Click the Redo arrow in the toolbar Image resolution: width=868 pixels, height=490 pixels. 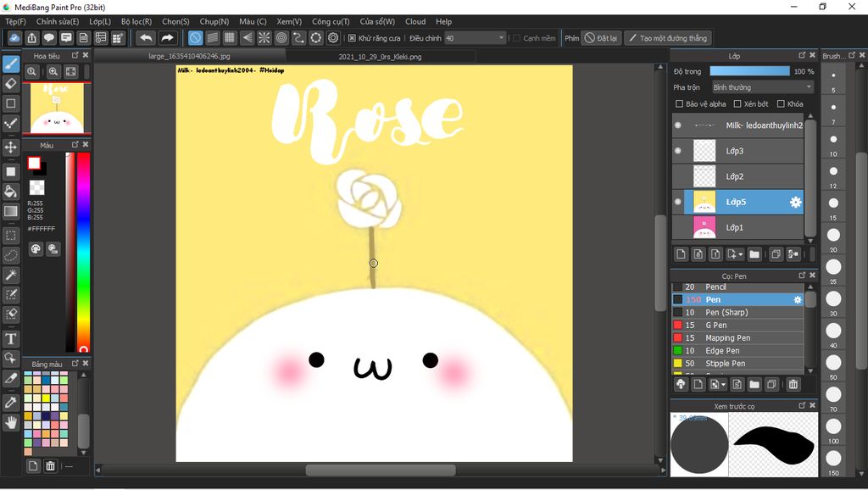pyautogui.click(x=167, y=38)
